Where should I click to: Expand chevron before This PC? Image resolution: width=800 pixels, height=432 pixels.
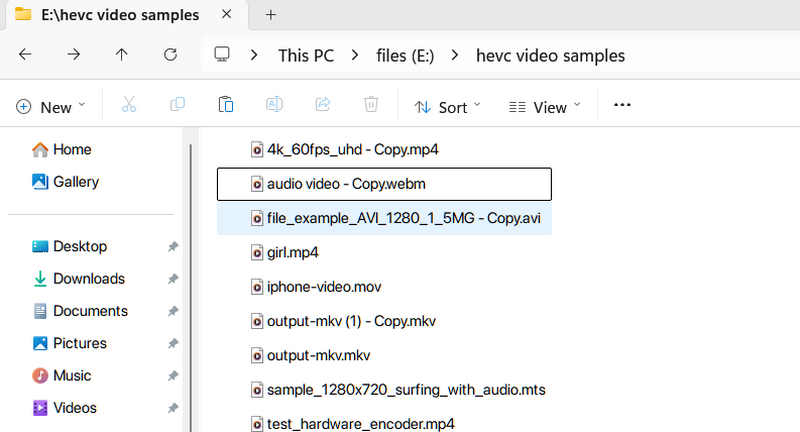click(x=254, y=55)
